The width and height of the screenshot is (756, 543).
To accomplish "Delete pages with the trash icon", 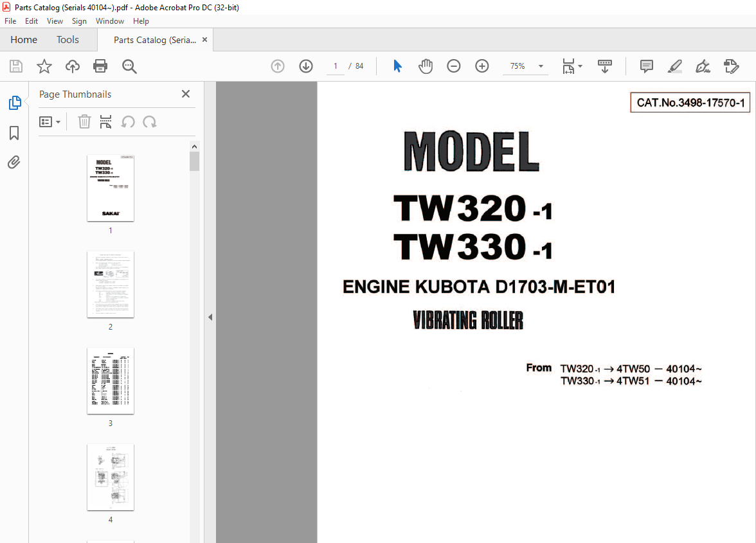I will (x=84, y=122).
